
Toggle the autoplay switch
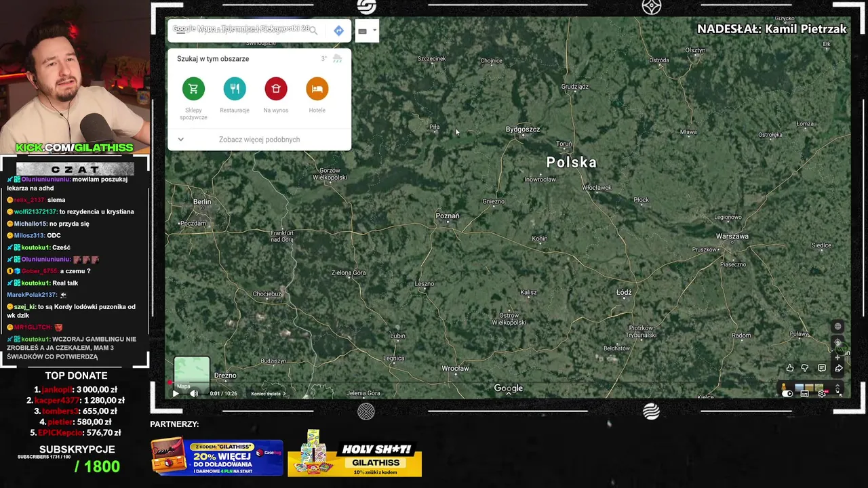pos(787,394)
